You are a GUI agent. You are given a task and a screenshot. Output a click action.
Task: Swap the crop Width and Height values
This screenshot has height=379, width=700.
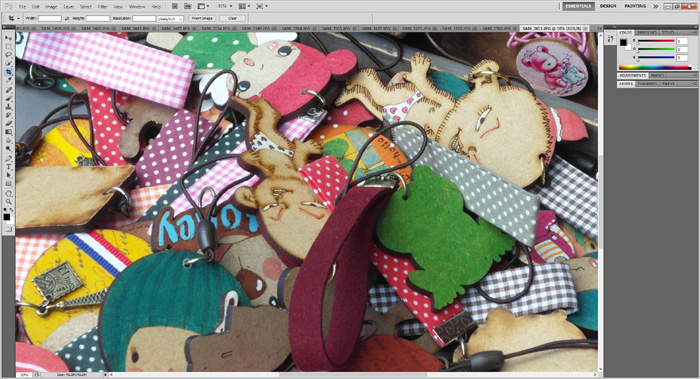(x=67, y=18)
